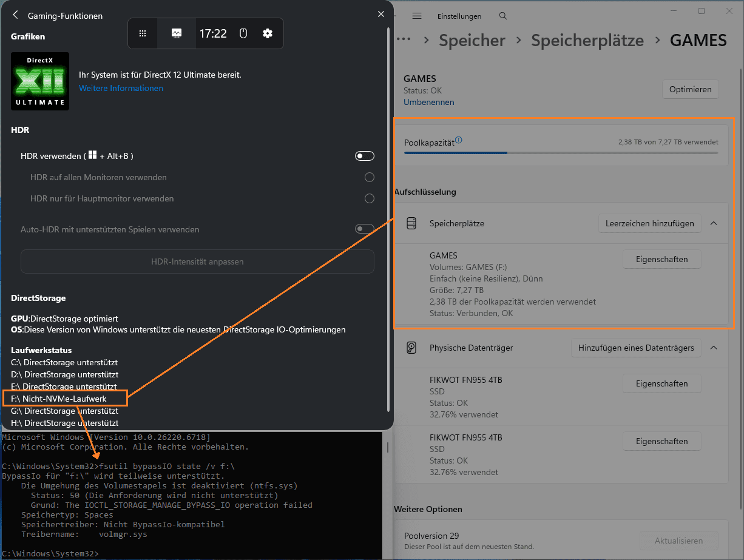Screen dimensions: 744x560
Task: Open the Einstellungen hamburger navigation menu
Action: tap(416, 16)
